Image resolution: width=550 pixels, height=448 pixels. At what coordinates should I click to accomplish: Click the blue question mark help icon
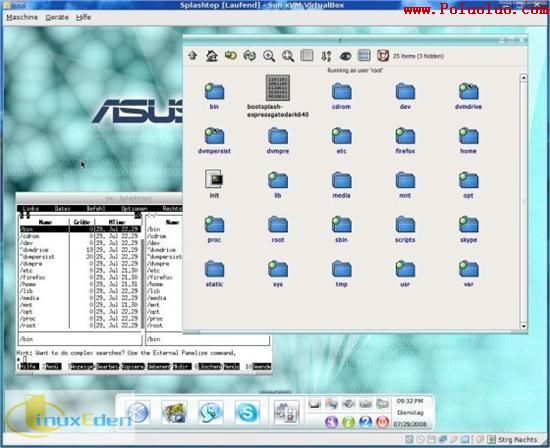coord(365,422)
